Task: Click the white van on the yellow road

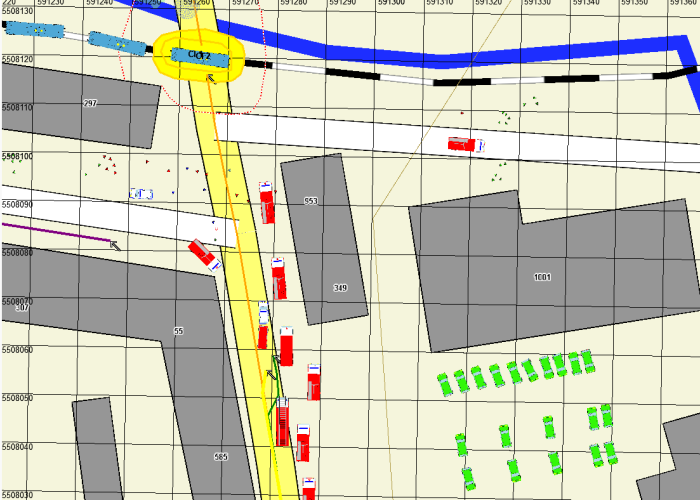Action: (264, 312)
